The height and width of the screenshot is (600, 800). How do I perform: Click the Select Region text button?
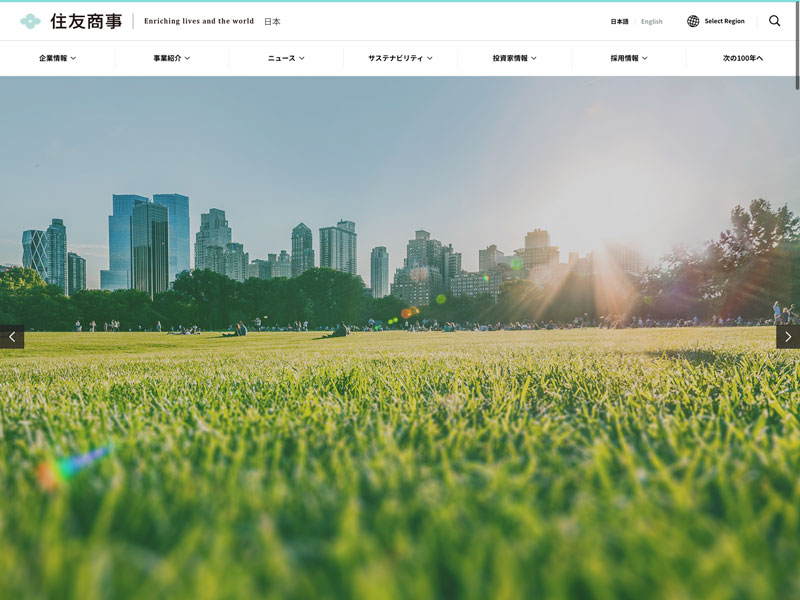point(724,21)
